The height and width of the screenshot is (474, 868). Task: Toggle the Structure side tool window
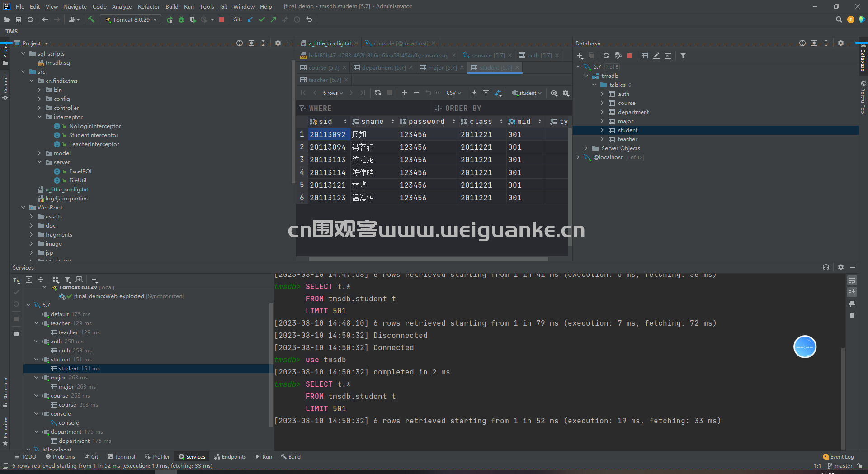click(x=5, y=392)
